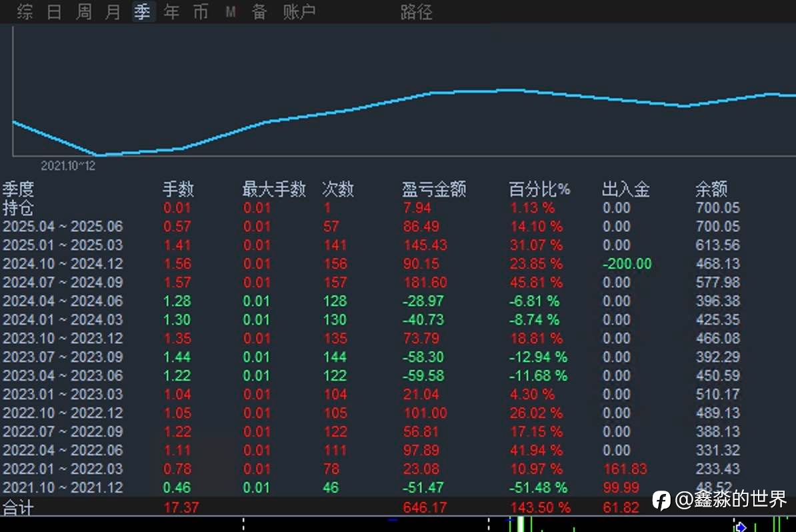Open the M tab
The height and width of the screenshot is (532, 796).
(231, 12)
